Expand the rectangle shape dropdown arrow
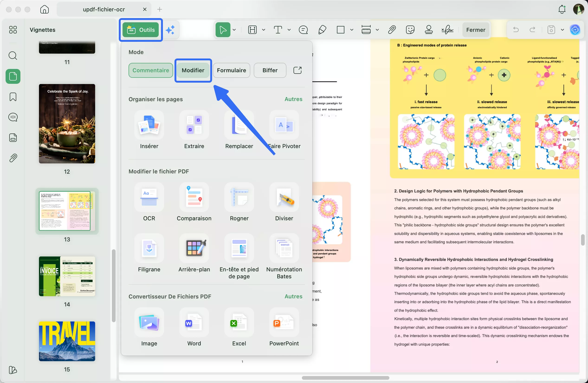The width and height of the screenshot is (588, 383). tap(352, 30)
